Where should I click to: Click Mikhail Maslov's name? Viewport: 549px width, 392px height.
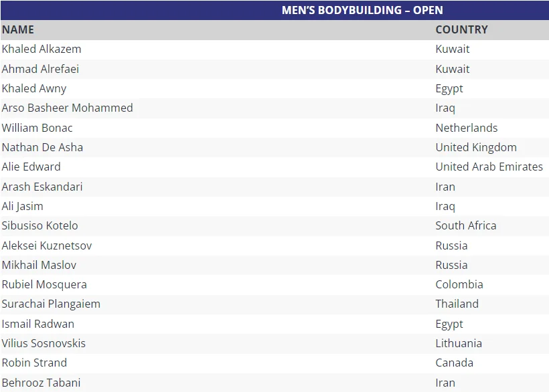39,265
